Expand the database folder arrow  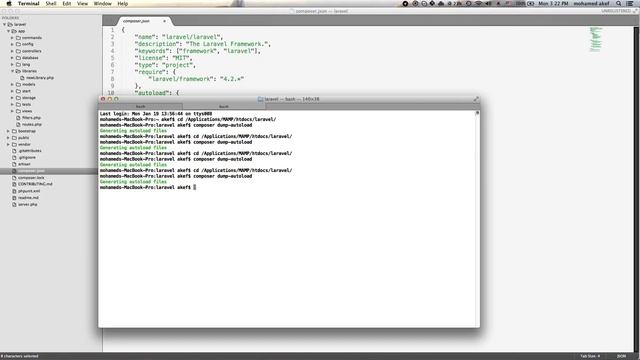(12, 58)
